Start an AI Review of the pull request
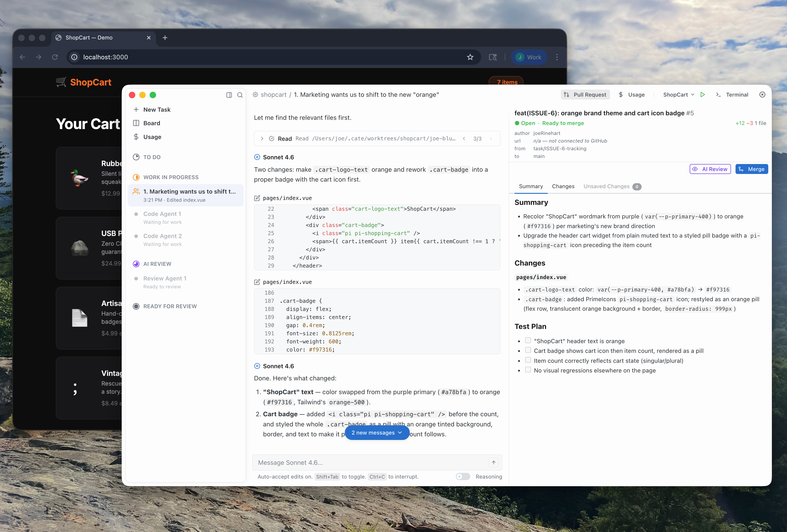This screenshot has width=787, height=532. click(710, 169)
